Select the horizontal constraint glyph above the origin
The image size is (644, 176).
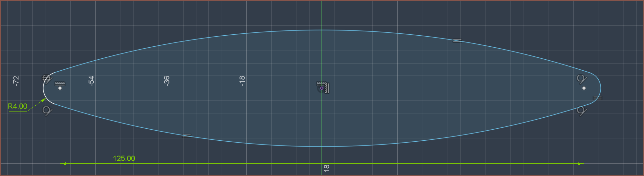[x=321, y=84]
